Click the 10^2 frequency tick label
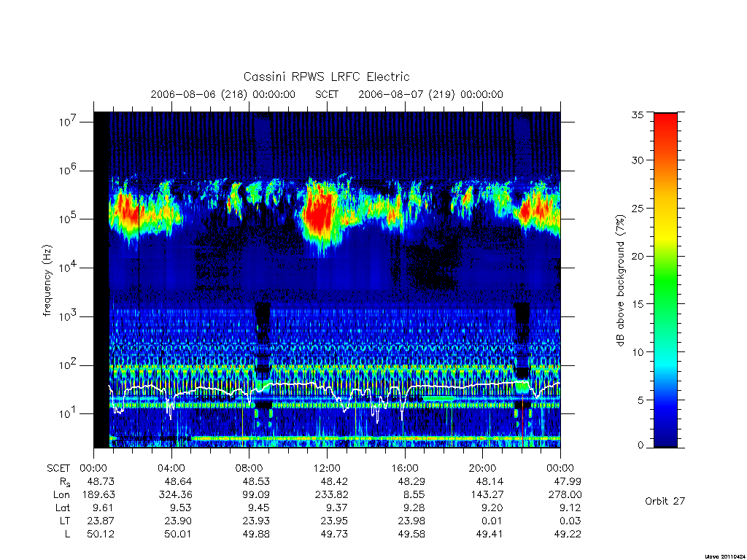 (69, 365)
